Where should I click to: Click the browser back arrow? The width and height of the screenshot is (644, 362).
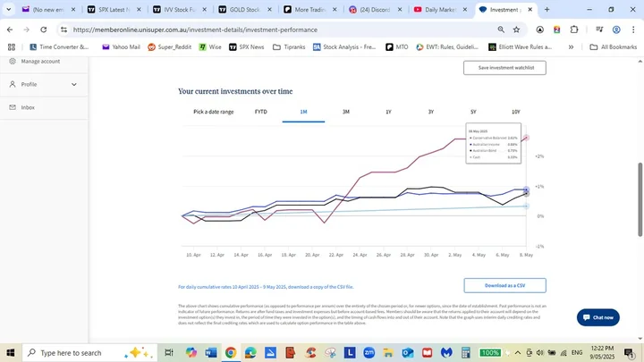[10, 29]
